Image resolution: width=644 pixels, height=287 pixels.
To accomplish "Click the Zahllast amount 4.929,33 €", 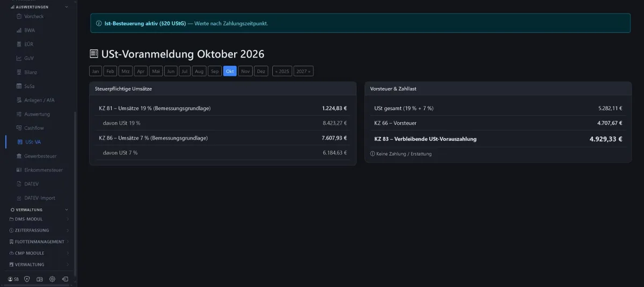I will tap(606, 139).
